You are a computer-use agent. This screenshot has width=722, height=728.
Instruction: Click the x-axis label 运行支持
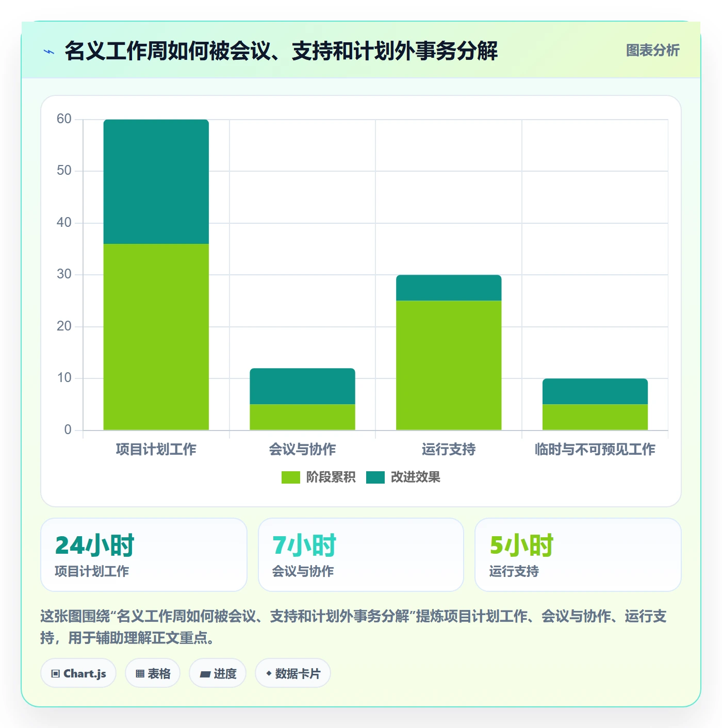pos(449,450)
